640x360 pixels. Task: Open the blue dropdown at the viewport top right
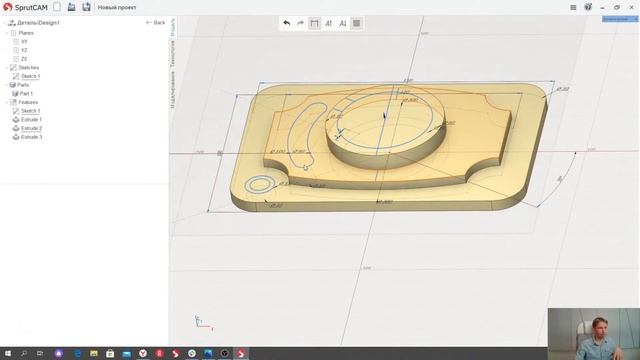pyautogui.click(x=620, y=19)
